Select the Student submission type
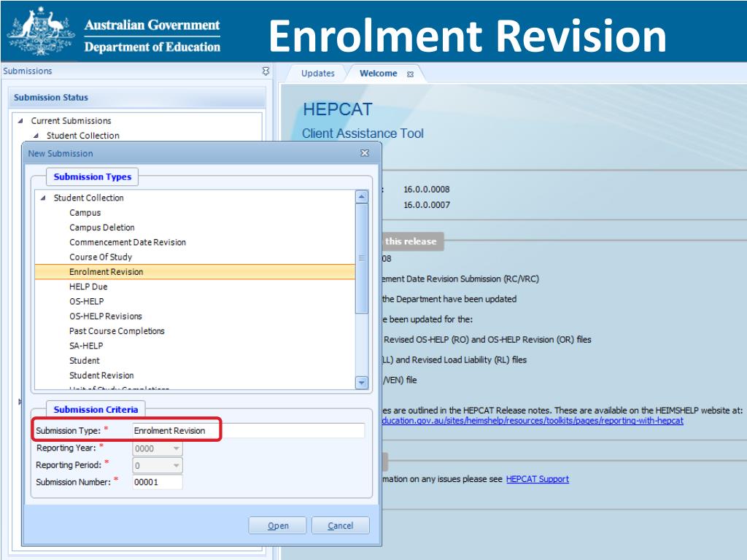The image size is (747, 560). [x=85, y=360]
